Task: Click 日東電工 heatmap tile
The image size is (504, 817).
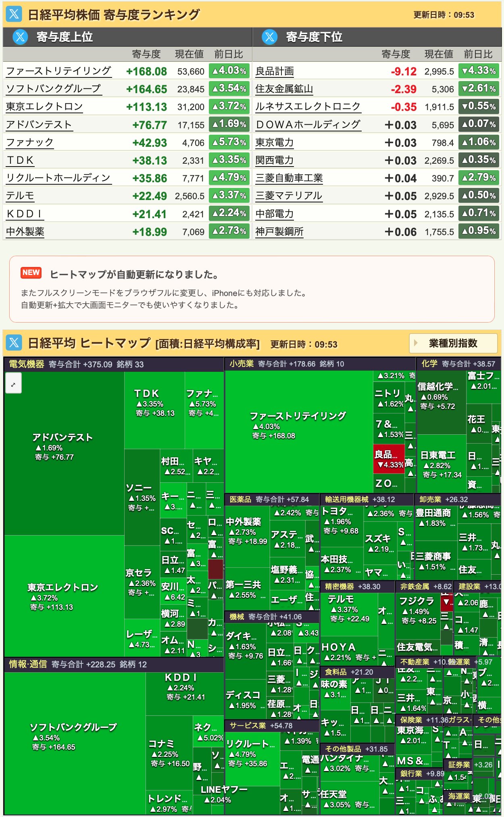Action: (441, 464)
